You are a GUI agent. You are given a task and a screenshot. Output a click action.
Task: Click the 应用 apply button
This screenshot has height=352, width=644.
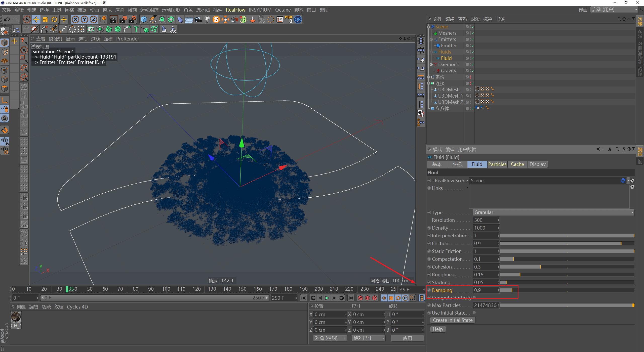tap(407, 338)
